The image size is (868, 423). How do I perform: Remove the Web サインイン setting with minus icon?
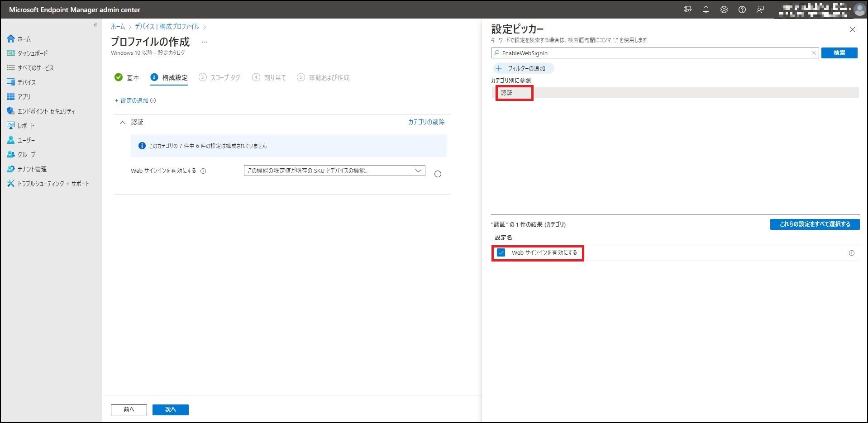(x=438, y=174)
